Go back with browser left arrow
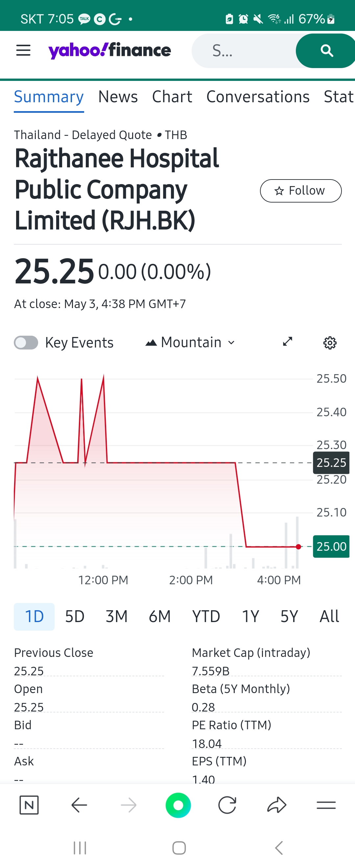355x868 pixels. 80,805
